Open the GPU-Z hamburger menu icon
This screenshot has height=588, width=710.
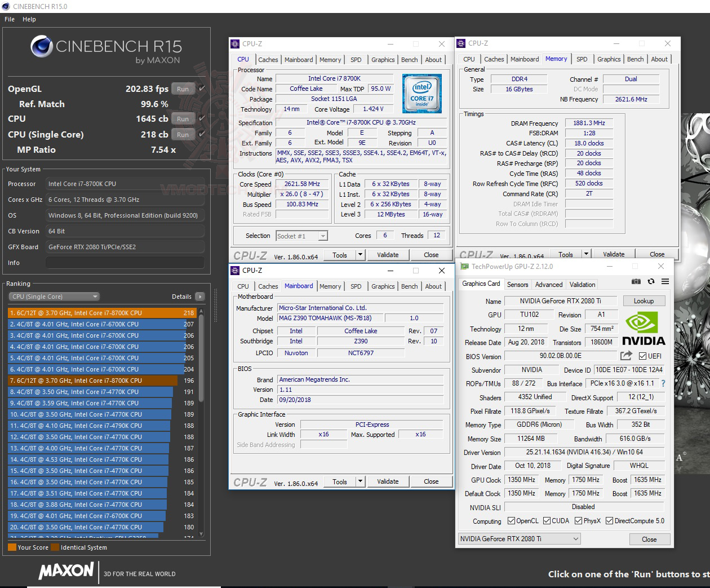[665, 282]
